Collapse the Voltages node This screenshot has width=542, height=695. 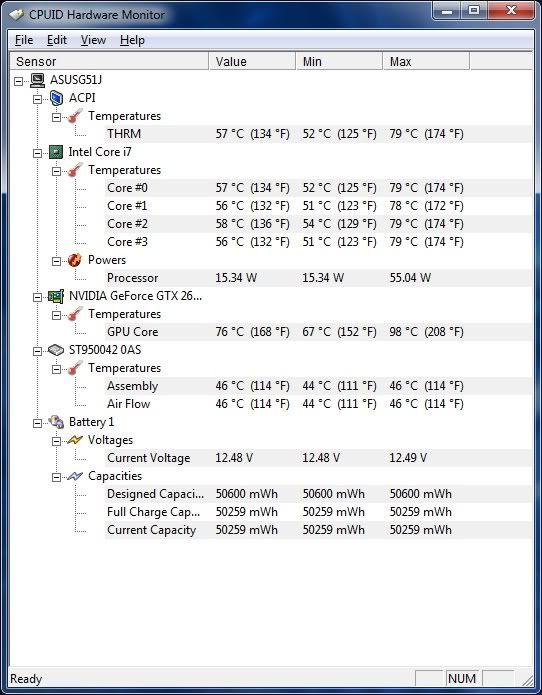56,441
